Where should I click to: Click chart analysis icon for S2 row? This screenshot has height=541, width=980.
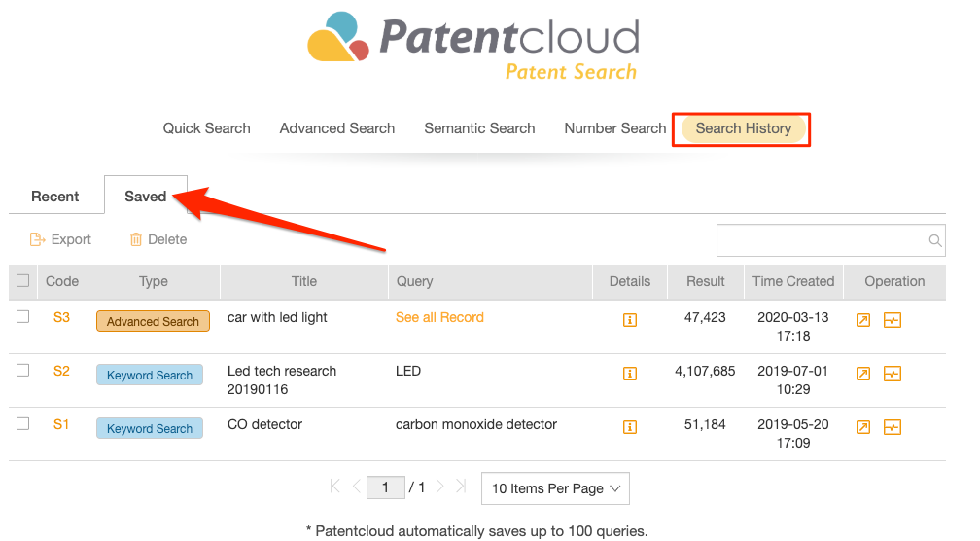pos(892,374)
